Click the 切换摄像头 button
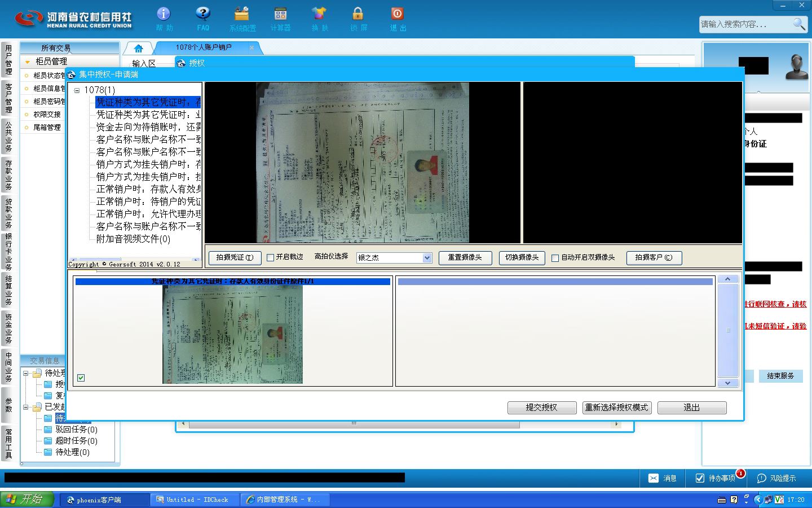812x508 pixels. pos(522,257)
